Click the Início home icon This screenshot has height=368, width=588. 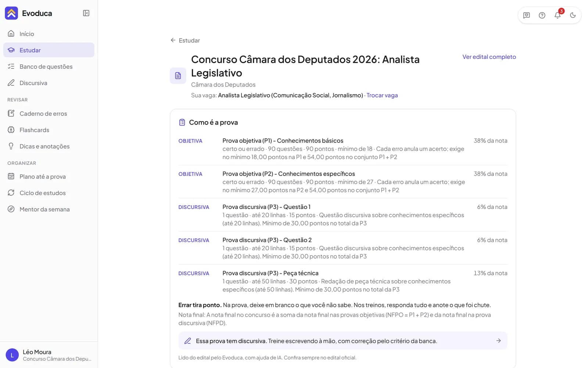(x=11, y=33)
